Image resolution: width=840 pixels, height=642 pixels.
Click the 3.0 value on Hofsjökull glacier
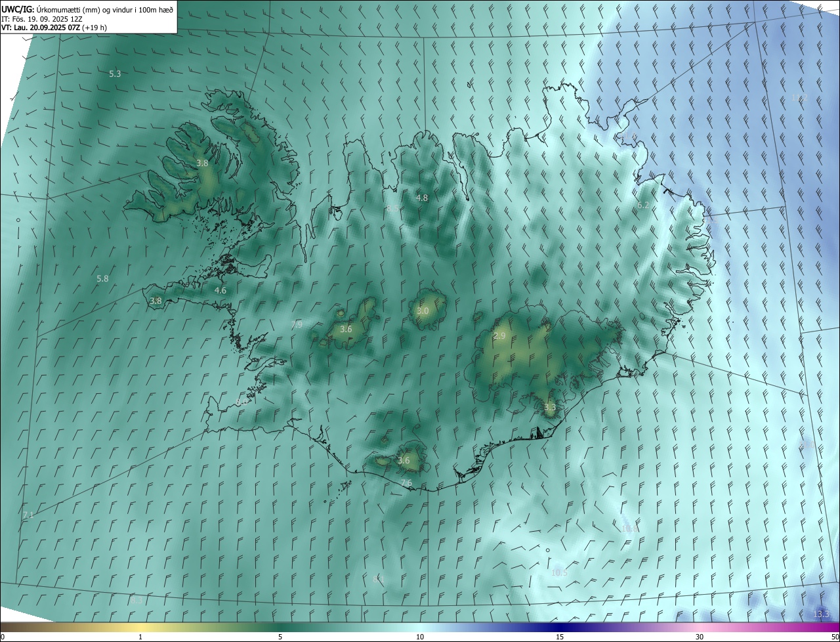coord(423,311)
